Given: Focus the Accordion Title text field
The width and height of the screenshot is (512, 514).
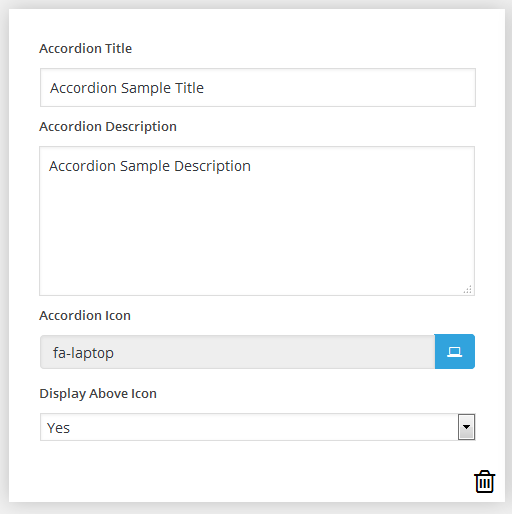Looking at the screenshot, I should pyautogui.click(x=258, y=88).
